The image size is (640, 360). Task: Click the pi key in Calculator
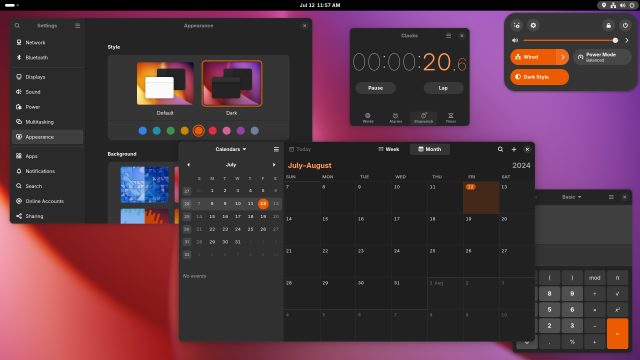617,278
